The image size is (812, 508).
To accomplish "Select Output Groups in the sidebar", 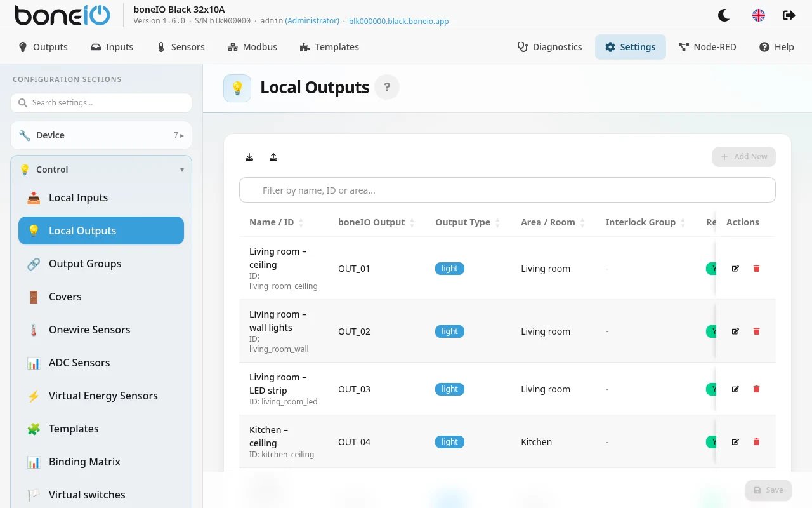I will [101, 264].
